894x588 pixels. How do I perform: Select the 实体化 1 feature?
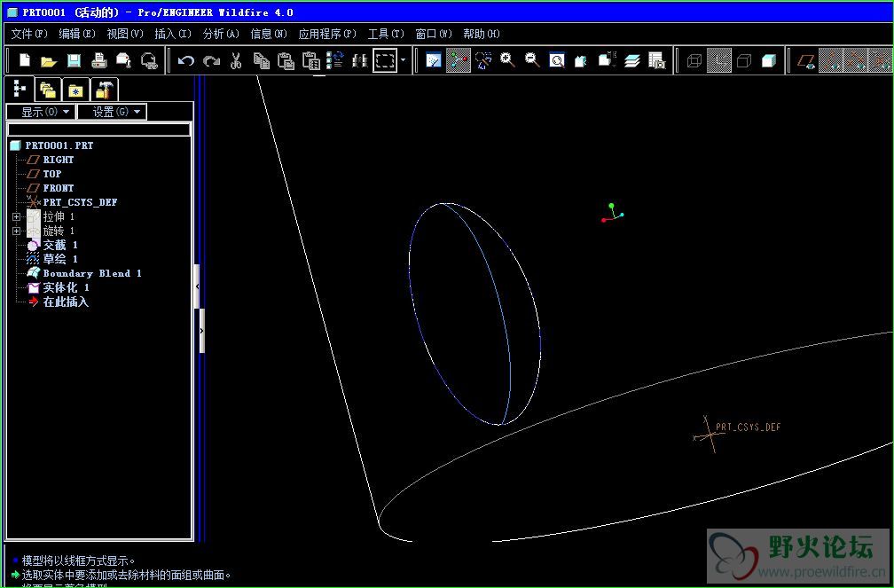[67, 287]
